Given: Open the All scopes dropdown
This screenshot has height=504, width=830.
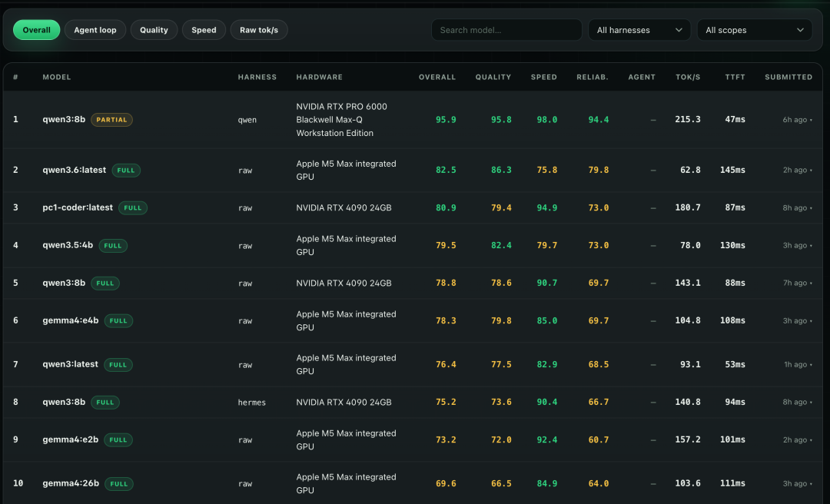Looking at the screenshot, I should (755, 30).
